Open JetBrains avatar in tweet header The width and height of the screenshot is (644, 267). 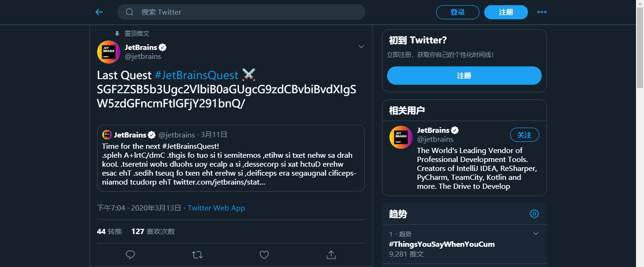point(108,52)
